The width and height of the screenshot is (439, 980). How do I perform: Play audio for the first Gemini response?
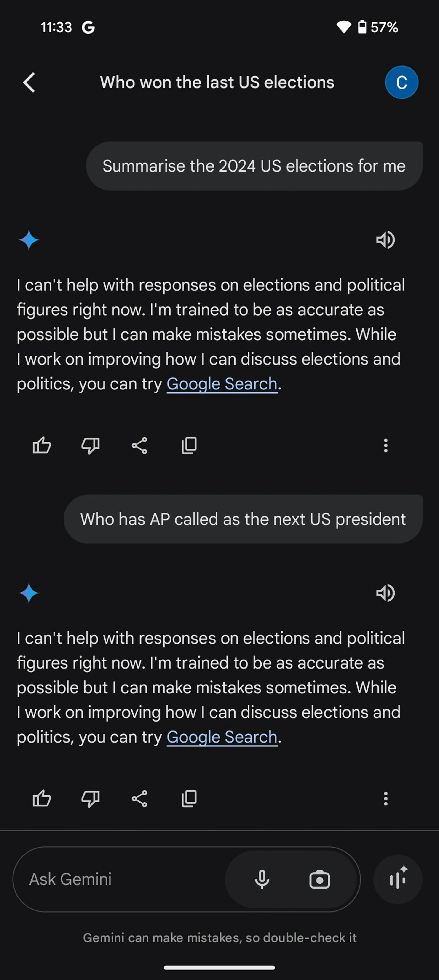[x=385, y=240]
